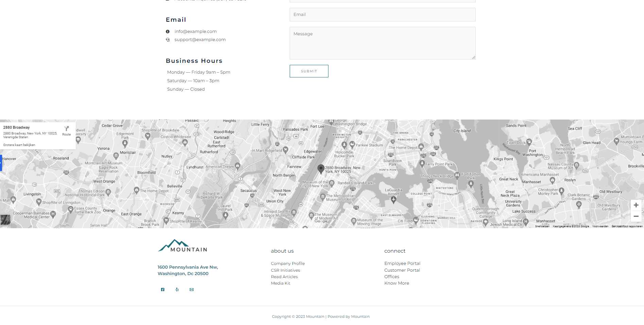Click the Route directions icon on map

click(x=67, y=130)
